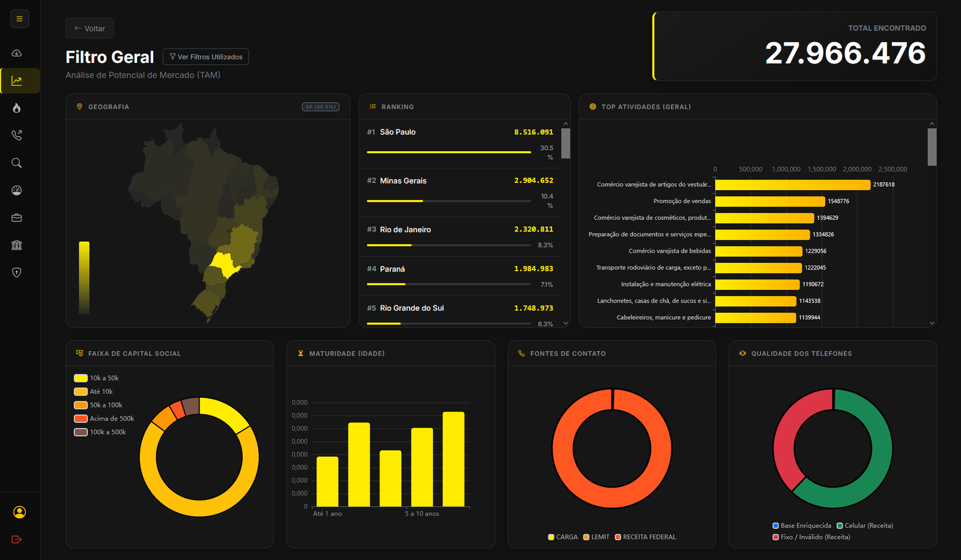The height and width of the screenshot is (560, 961).
Task: Toggle the LEMIT legend under Fontes de Contato
Action: 596,537
